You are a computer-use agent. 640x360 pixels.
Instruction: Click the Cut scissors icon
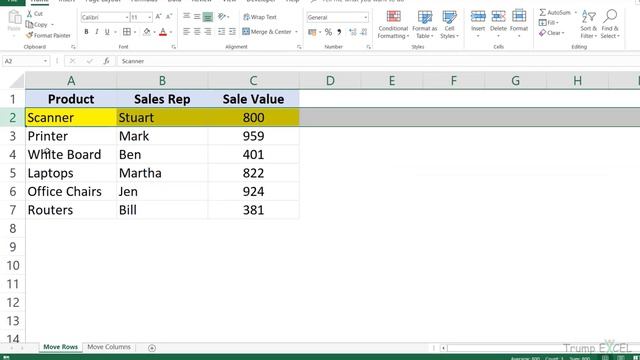pyautogui.click(x=29, y=13)
